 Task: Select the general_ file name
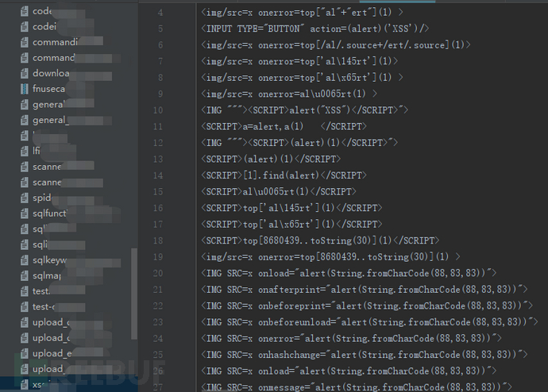(x=51, y=120)
